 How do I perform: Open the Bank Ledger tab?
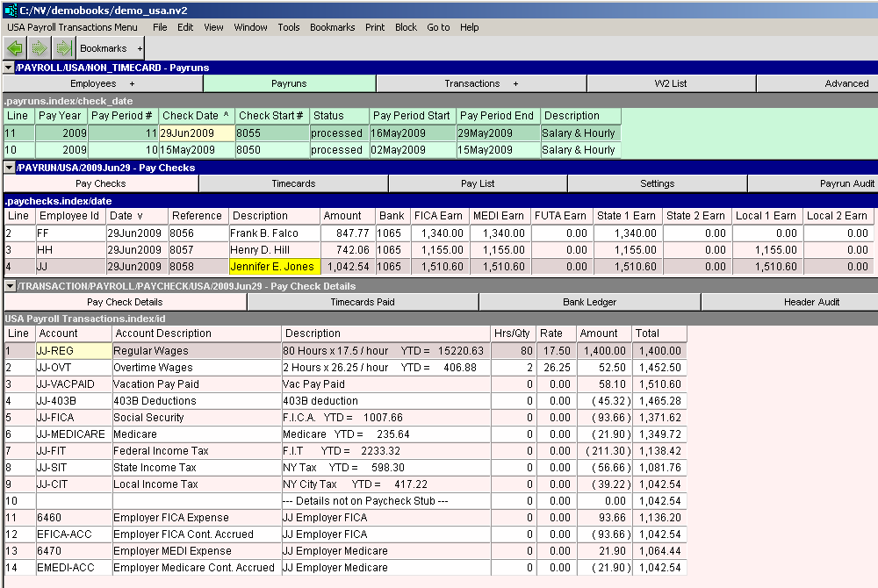click(x=589, y=302)
